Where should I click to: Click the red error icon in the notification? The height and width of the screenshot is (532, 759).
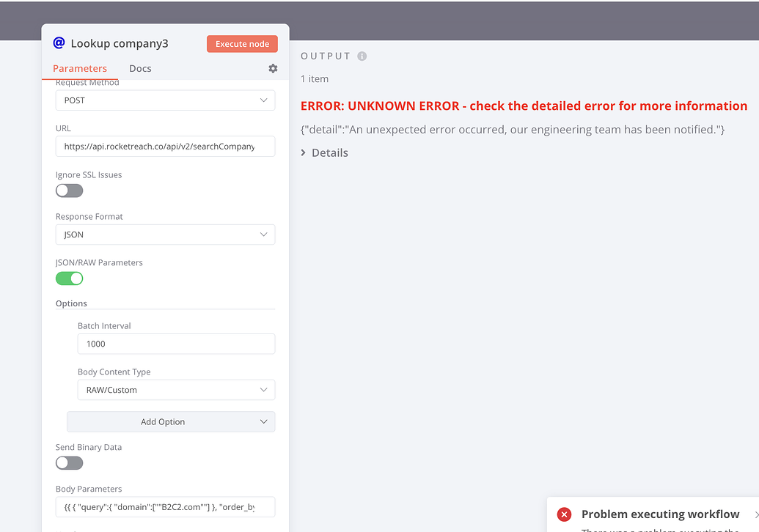pyautogui.click(x=564, y=514)
